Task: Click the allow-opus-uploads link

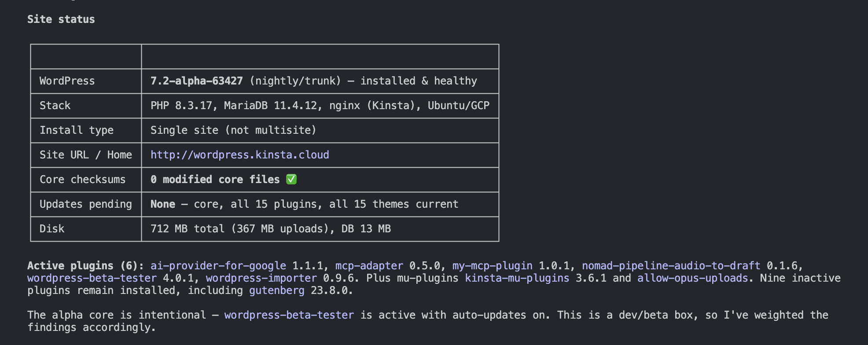Action: 693,278
